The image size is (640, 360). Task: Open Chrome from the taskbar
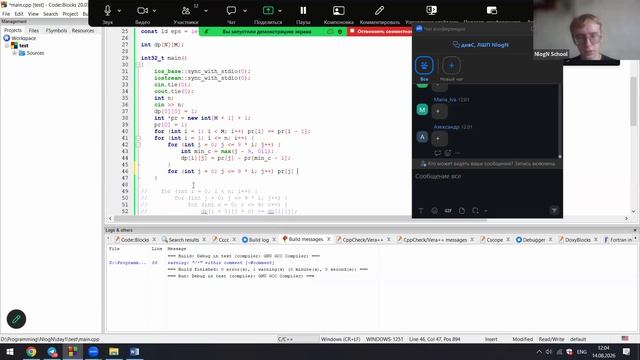31,352
